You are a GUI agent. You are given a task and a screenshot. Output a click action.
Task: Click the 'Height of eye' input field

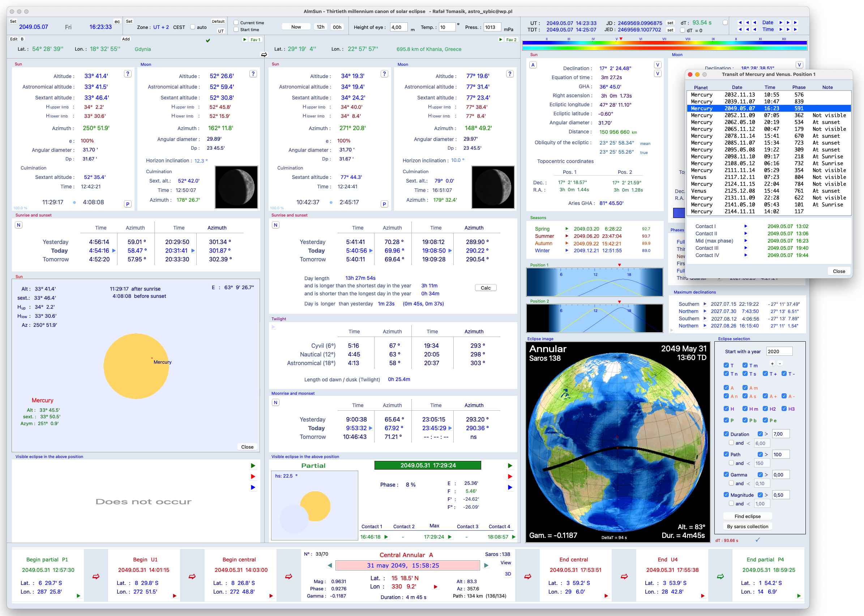coord(398,27)
